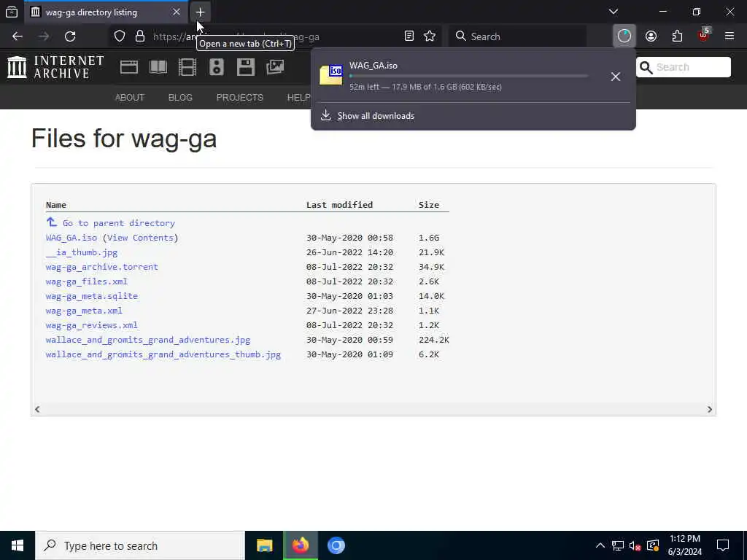Click the address bar URL
Screen dimensions: 747x560
(274, 36)
